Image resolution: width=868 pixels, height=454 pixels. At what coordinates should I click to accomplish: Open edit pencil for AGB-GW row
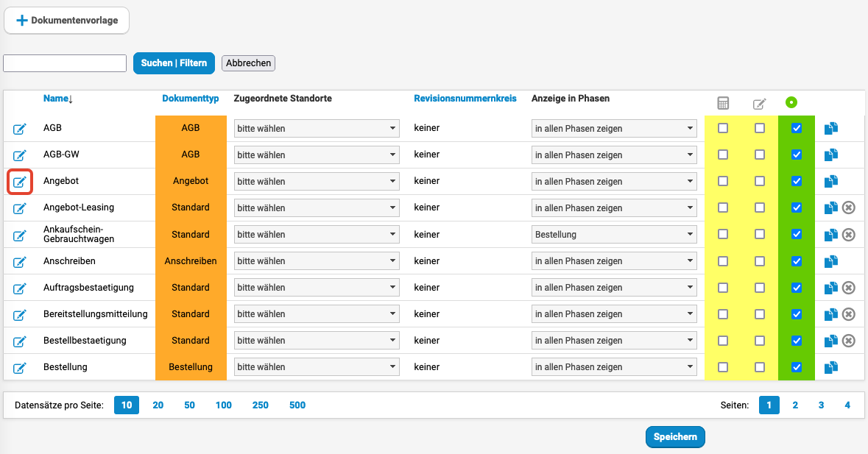(x=20, y=155)
